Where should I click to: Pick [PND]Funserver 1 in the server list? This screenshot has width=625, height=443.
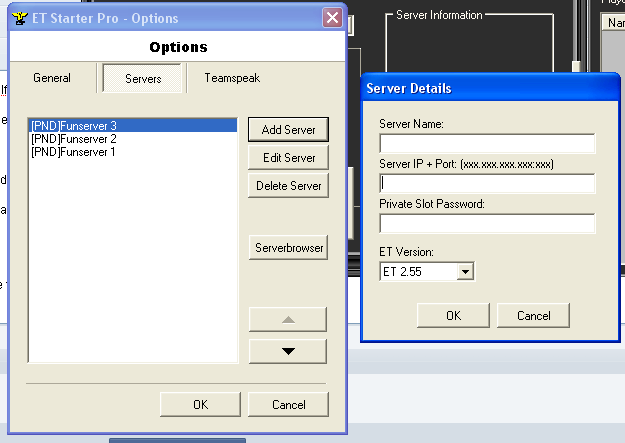point(74,151)
